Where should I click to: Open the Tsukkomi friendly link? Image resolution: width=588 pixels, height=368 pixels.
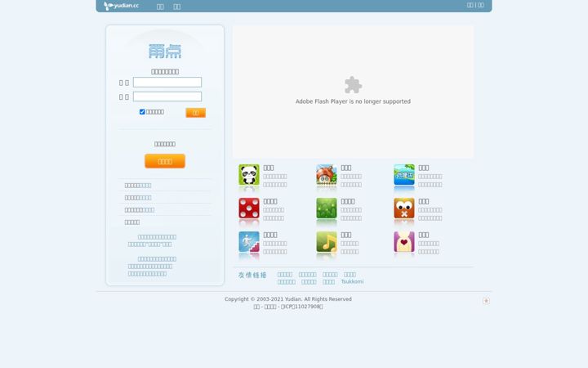[352, 281]
